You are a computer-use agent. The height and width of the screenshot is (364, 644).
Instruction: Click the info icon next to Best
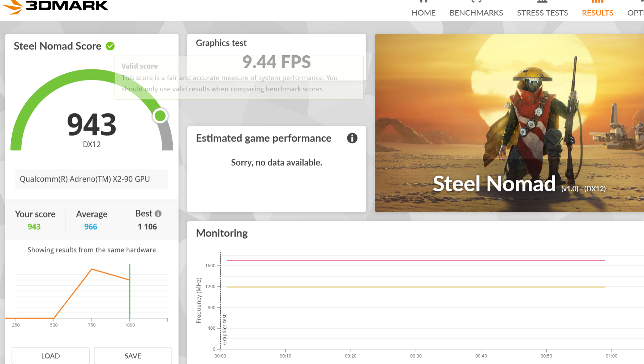click(x=158, y=214)
